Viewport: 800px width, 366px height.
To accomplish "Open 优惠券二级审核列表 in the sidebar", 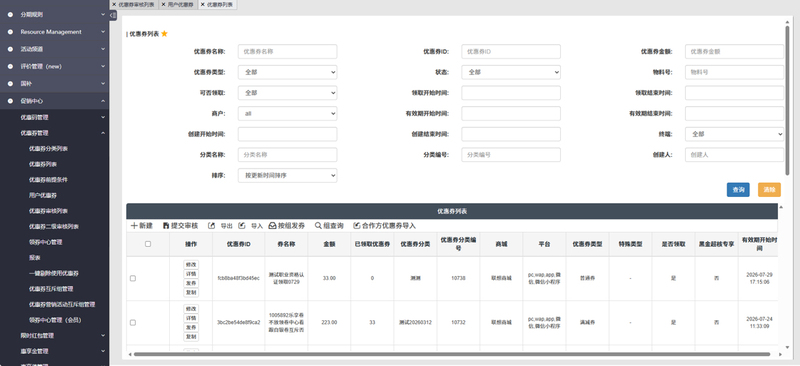I will tap(54, 227).
